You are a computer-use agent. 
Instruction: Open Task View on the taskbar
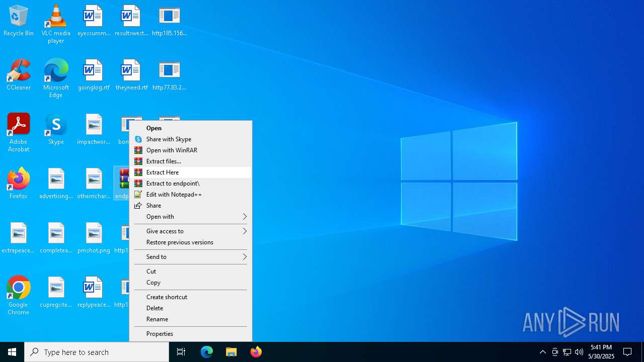(181, 352)
